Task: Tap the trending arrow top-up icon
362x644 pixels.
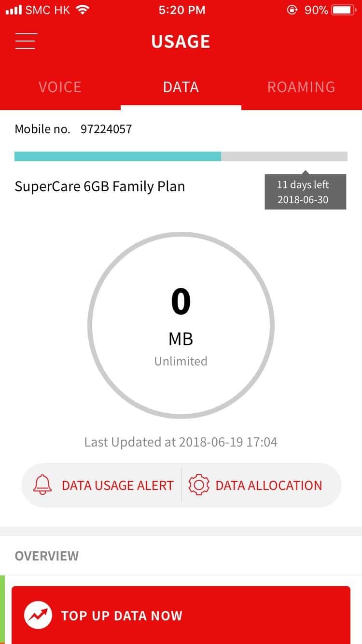Action: 38,615
